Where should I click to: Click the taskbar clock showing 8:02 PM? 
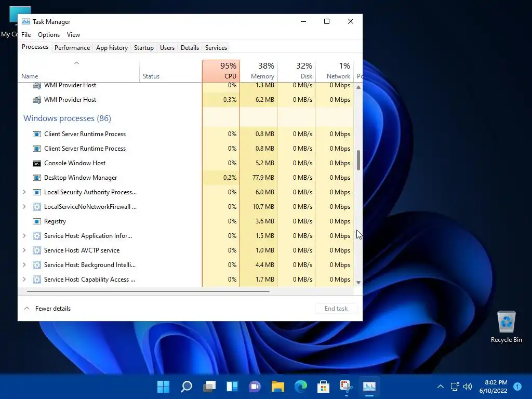tap(494, 387)
